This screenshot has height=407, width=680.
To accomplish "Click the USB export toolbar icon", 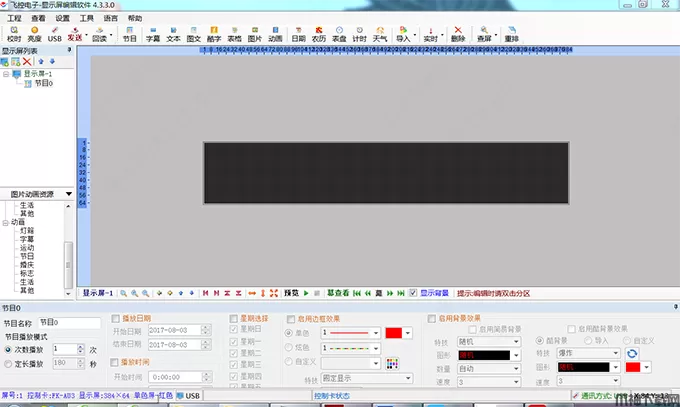I will pyautogui.click(x=54, y=33).
